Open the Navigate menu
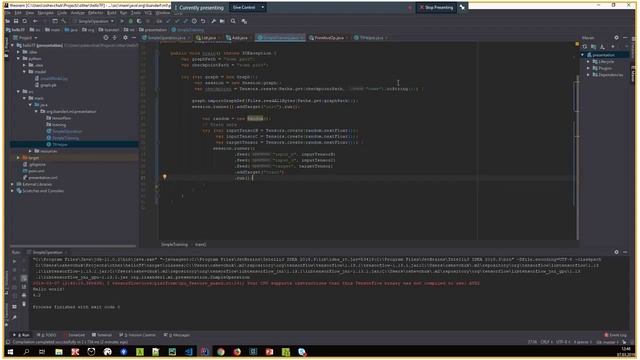This screenshot has width=640, height=360. (45, 13)
